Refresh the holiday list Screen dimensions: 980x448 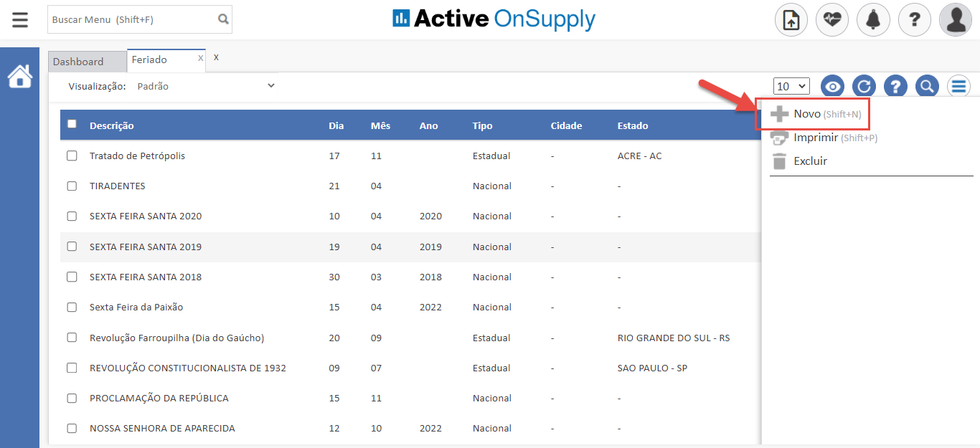[864, 87]
